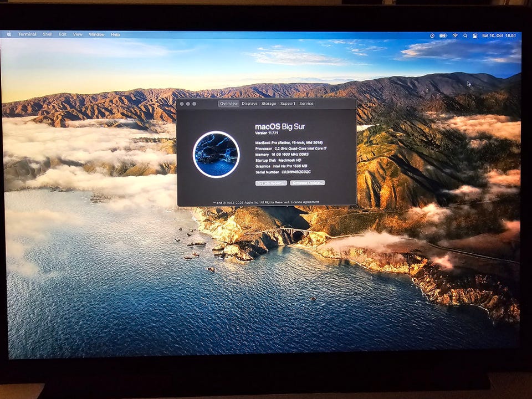Open the Help menu
The image size is (532, 399).
coord(115,34)
